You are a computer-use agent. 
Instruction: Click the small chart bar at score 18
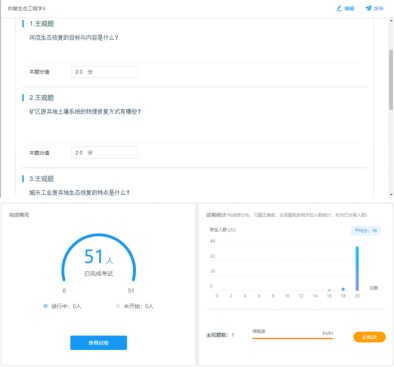tap(343, 289)
